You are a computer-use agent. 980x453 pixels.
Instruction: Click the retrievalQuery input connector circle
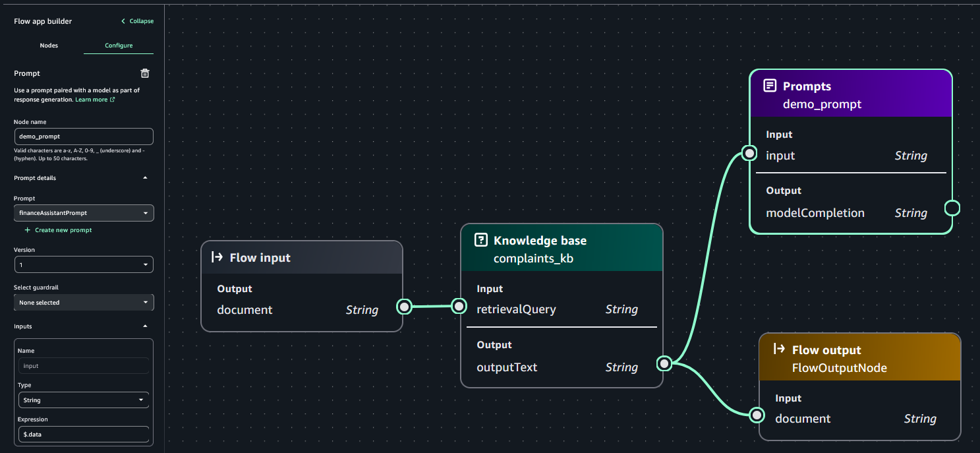(459, 306)
